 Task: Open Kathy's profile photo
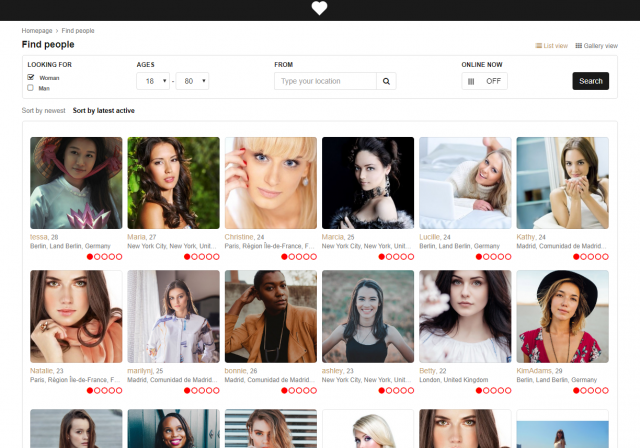[x=562, y=183]
